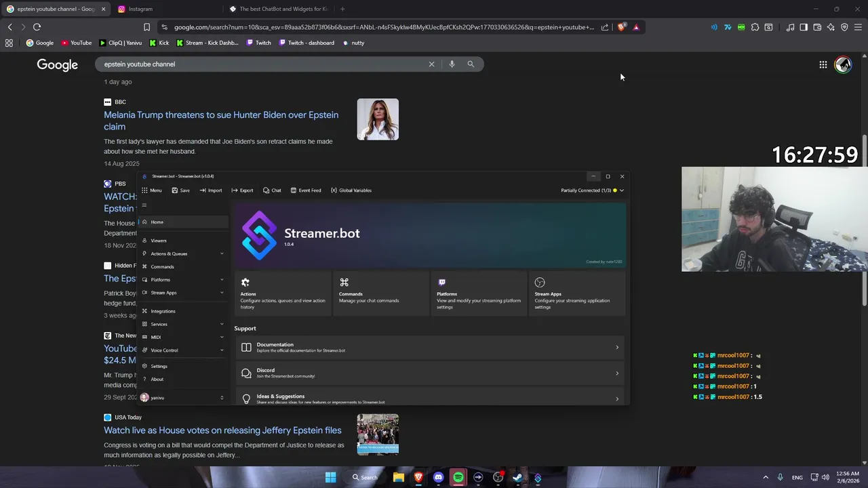
Task: Open the Commands card icon
Action: 344,283
